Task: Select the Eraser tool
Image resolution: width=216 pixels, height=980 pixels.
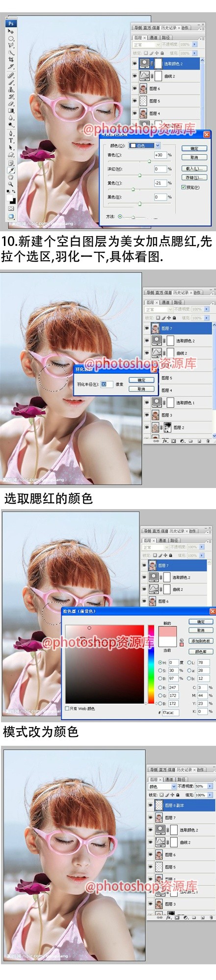Action: [x=11, y=104]
